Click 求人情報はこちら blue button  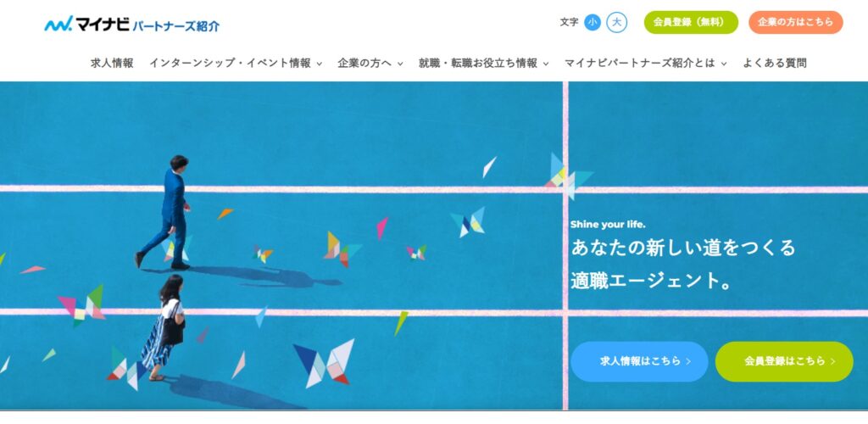(x=639, y=361)
